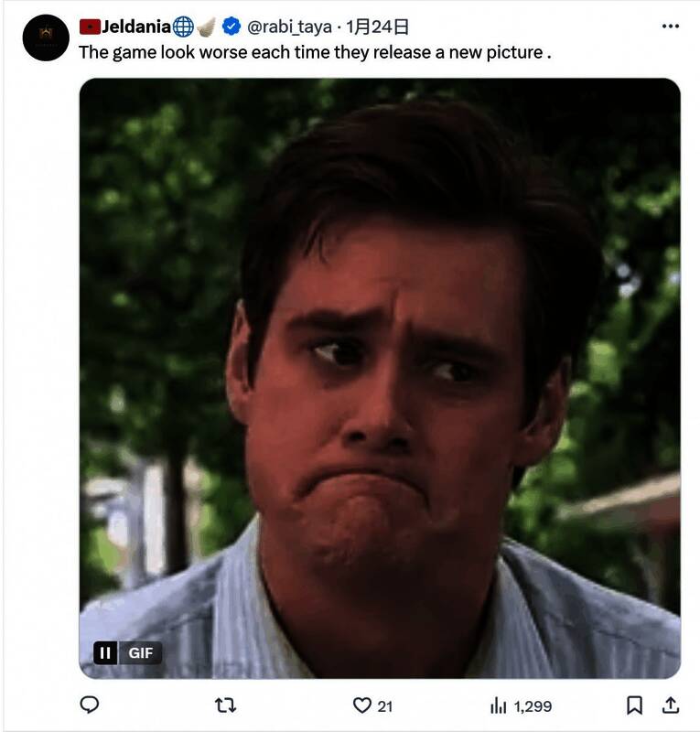Click the 1,299 views count
Image resolution: width=700 pixels, height=732 pixels.
[533, 705]
